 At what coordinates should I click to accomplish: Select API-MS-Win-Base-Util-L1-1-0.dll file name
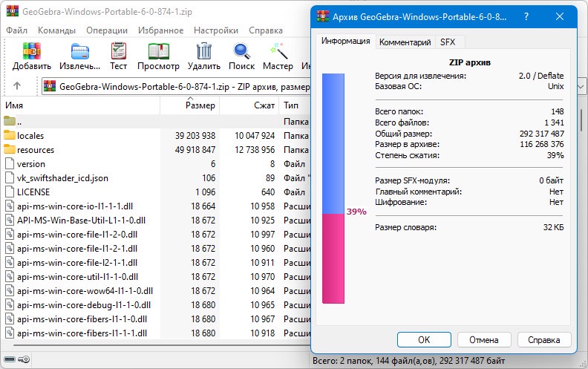coord(81,220)
